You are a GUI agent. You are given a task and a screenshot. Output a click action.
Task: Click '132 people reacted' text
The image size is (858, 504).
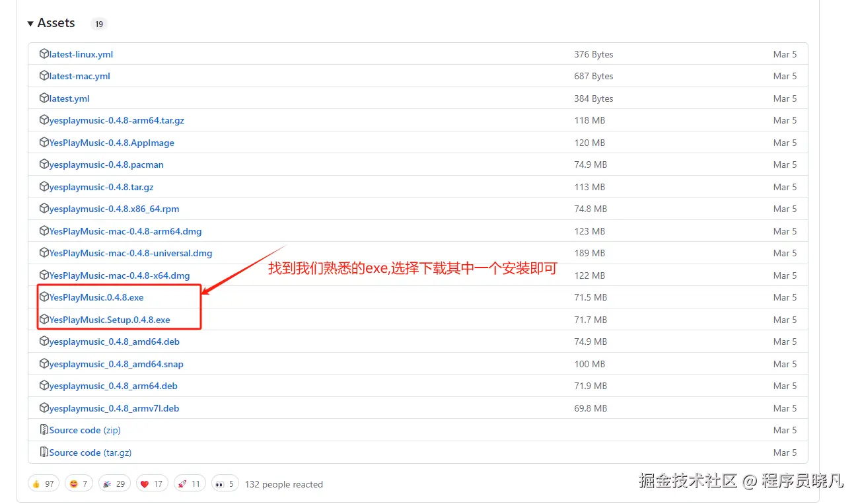(x=284, y=484)
